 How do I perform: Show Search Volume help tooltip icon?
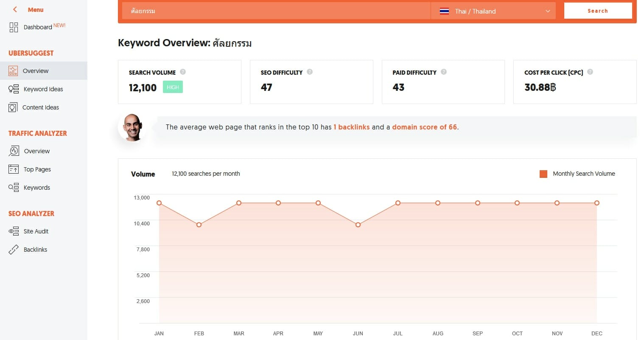[x=183, y=72]
